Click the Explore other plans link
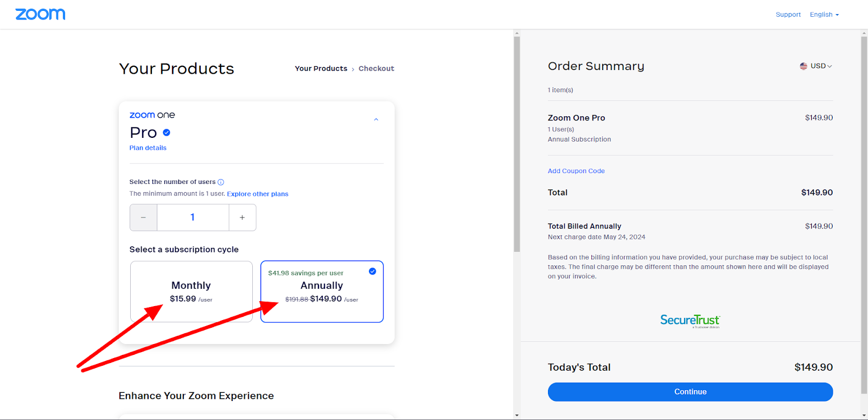This screenshot has height=420, width=868. coord(258,194)
